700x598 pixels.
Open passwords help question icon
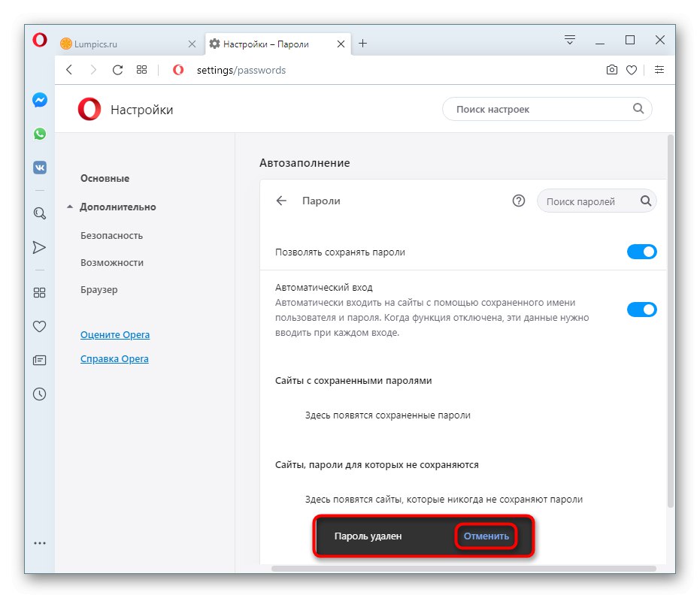pyautogui.click(x=518, y=201)
